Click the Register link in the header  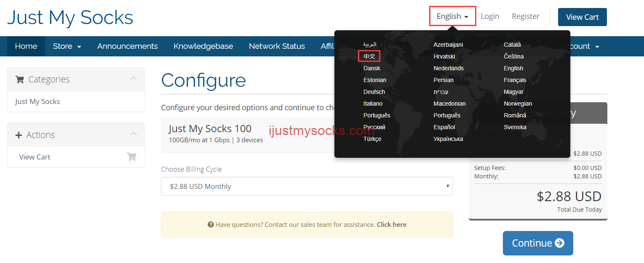tap(526, 16)
